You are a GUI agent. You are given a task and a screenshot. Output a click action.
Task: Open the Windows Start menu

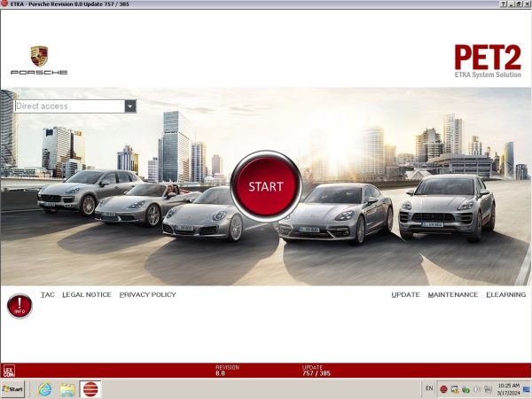click(x=13, y=389)
